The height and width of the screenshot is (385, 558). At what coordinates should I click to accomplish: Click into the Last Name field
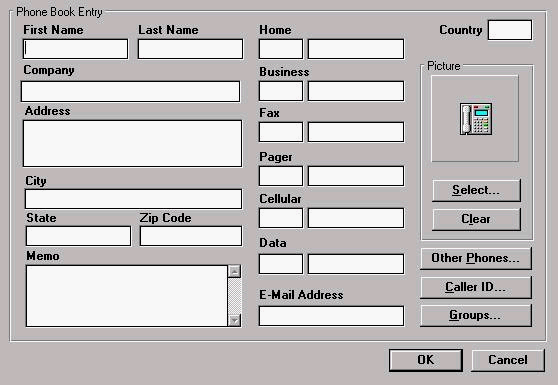[190, 49]
